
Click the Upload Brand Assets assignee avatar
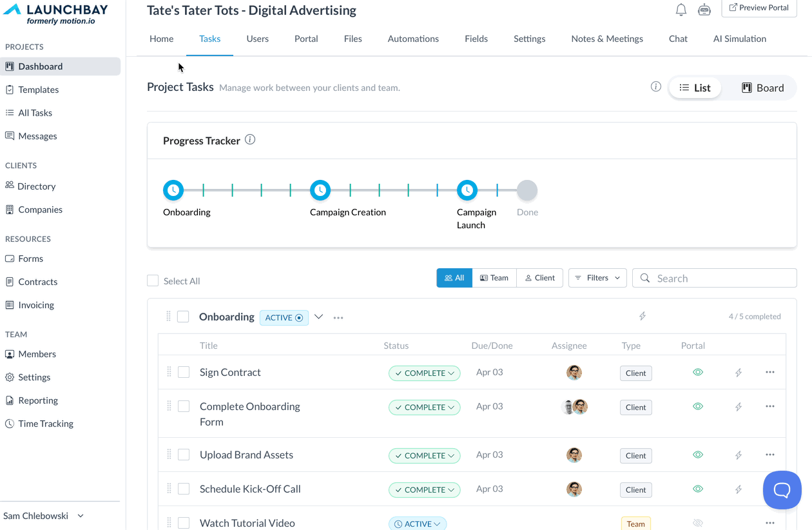click(574, 455)
